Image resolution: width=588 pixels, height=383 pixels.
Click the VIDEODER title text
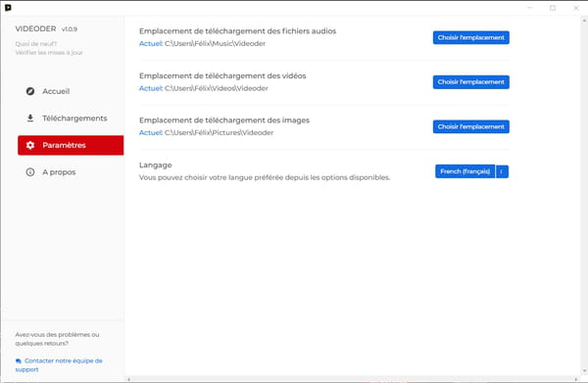[x=35, y=28]
